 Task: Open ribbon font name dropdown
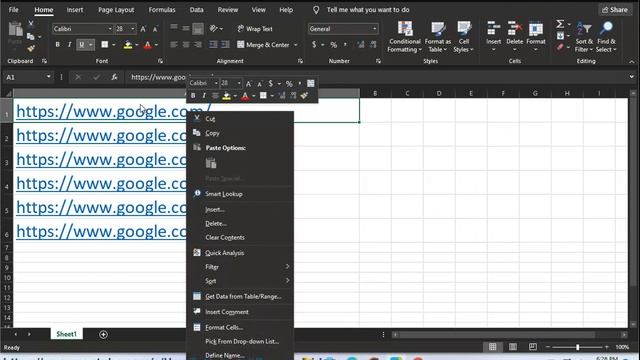coord(110,29)
